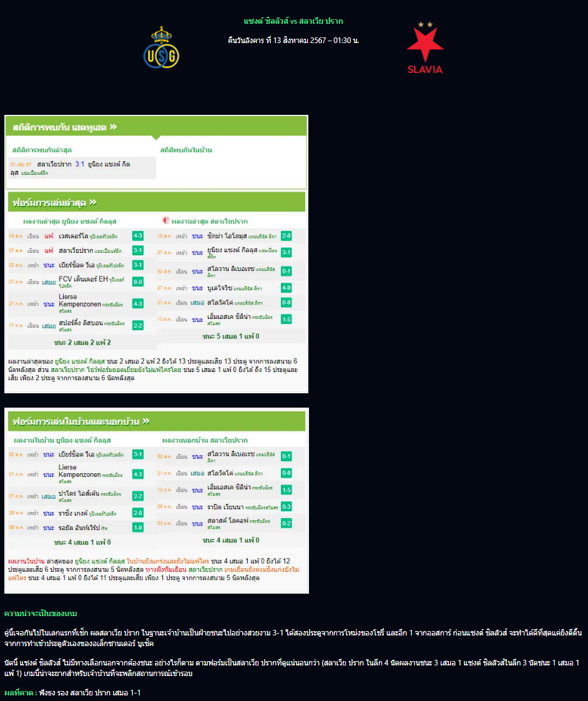Click เบียร์ช็อต วีล 3-1 badge in home form
This screenshot has height=701, width=588.
[138, 454]
